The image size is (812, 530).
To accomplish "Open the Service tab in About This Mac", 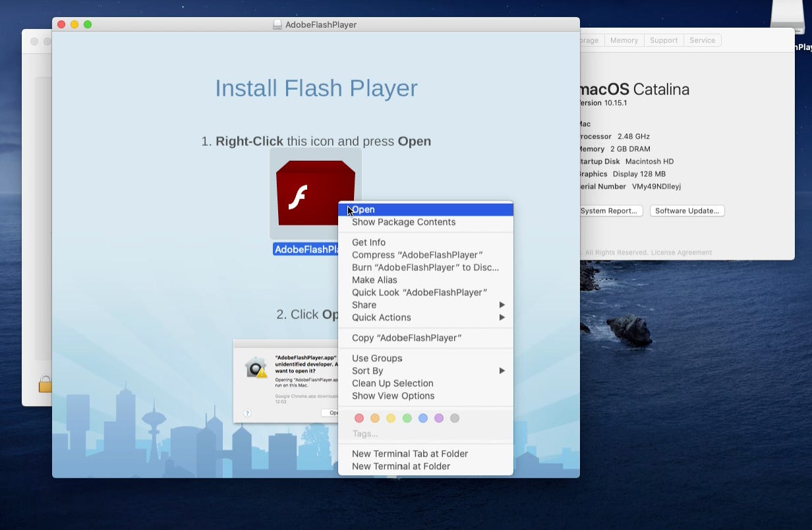I will tap(703, 40).
